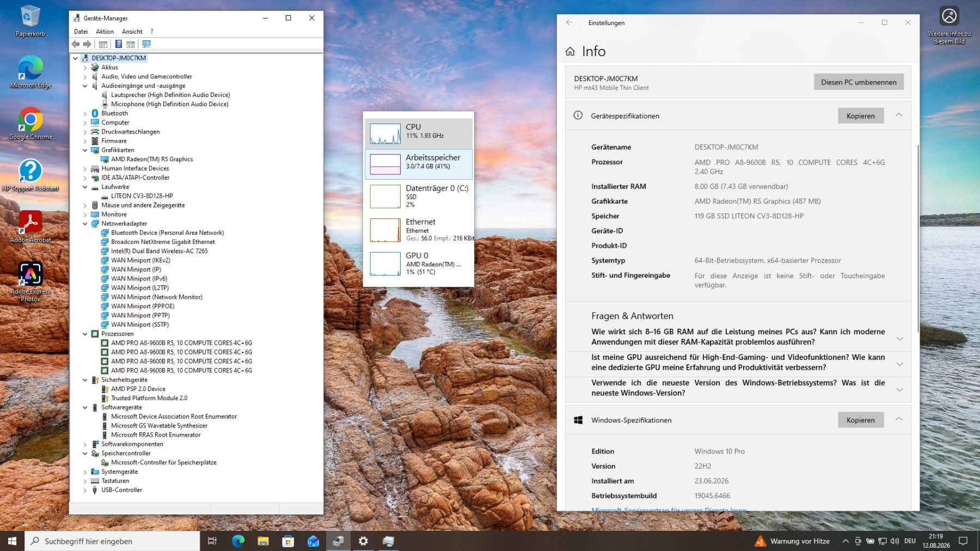The image size is (980, 551).
Task: Select CPU tile in performance panel
Action: (419, 133)
